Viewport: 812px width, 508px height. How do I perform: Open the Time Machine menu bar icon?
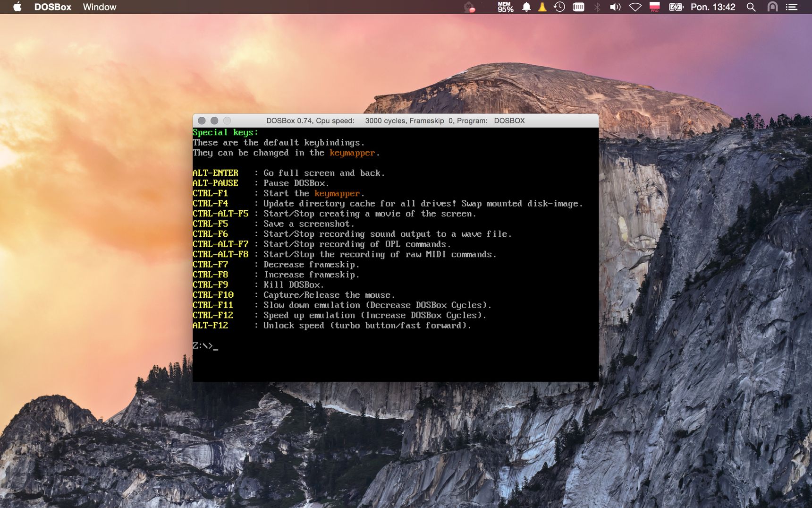(559, 7)
